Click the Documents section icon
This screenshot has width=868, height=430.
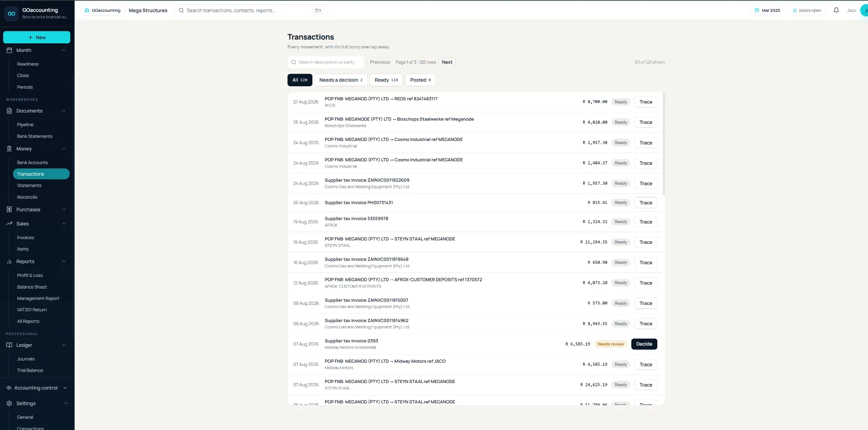coord(9,111)
